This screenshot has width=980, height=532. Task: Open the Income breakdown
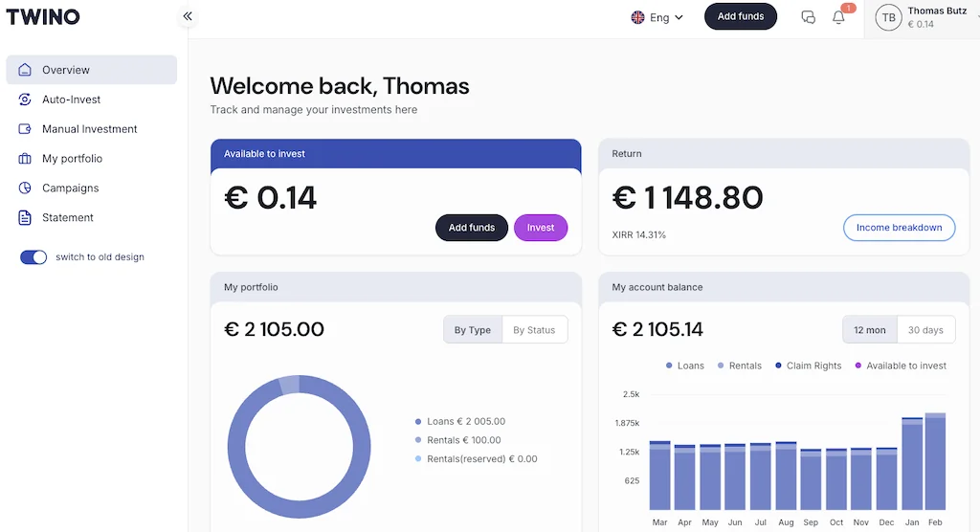(899, 228)
